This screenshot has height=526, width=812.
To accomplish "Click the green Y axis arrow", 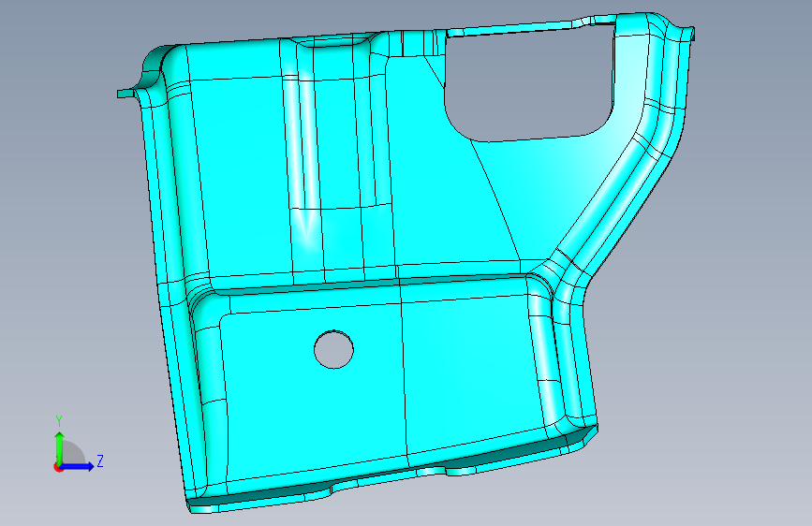I will coord(60,448).
